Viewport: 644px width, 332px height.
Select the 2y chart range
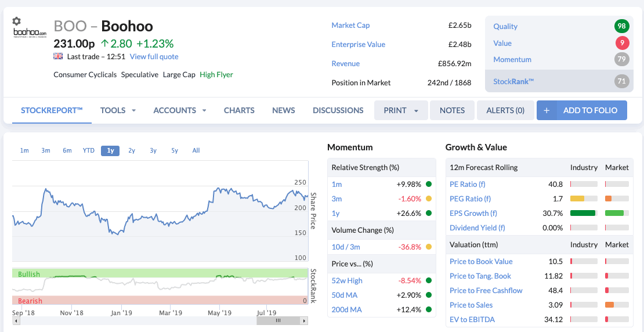click(132, 150)
